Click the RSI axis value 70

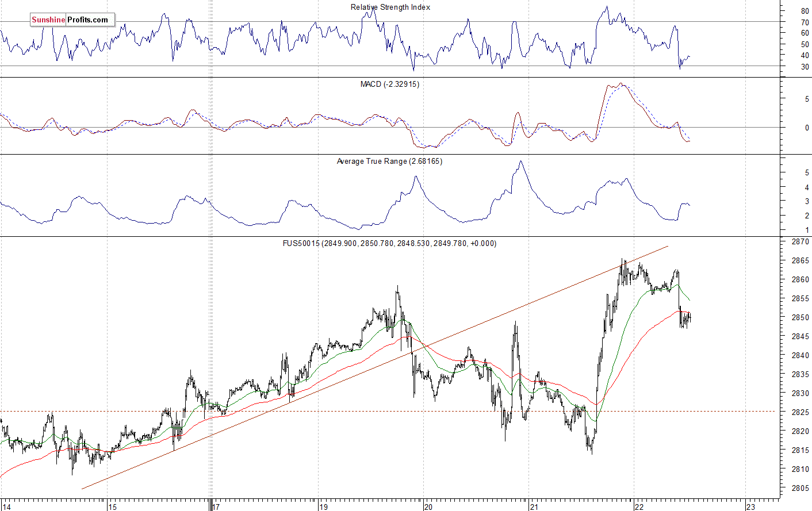[x=805, y=22]
